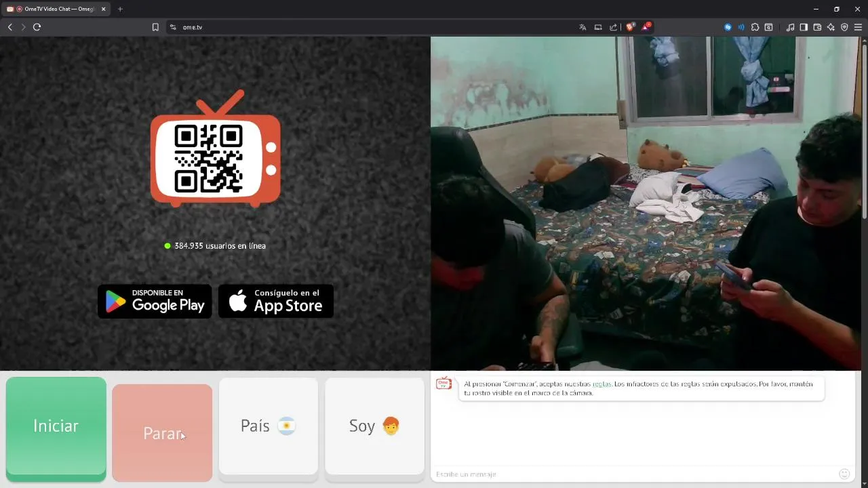
Task: Open Leo AI sparkle icon
Action: coord(831,27)
